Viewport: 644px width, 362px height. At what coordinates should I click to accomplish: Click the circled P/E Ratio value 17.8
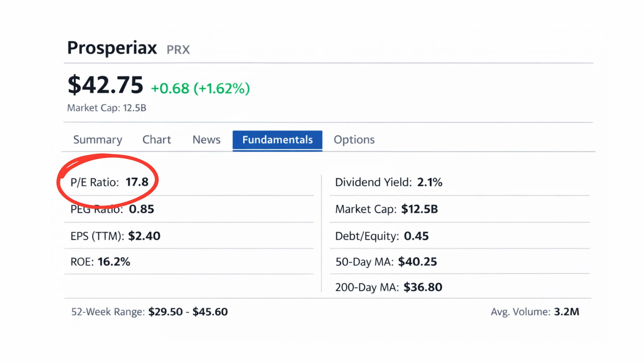[137, 182]
